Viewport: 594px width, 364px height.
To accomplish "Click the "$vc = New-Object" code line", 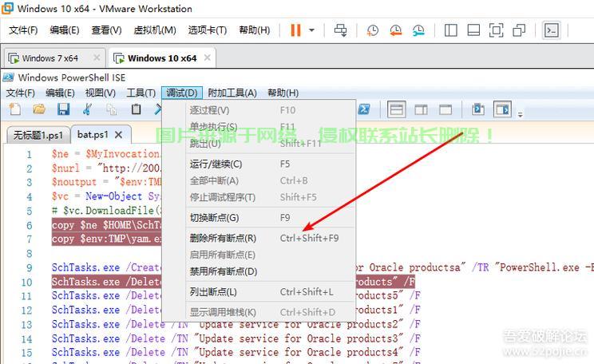I will [106, 196].
